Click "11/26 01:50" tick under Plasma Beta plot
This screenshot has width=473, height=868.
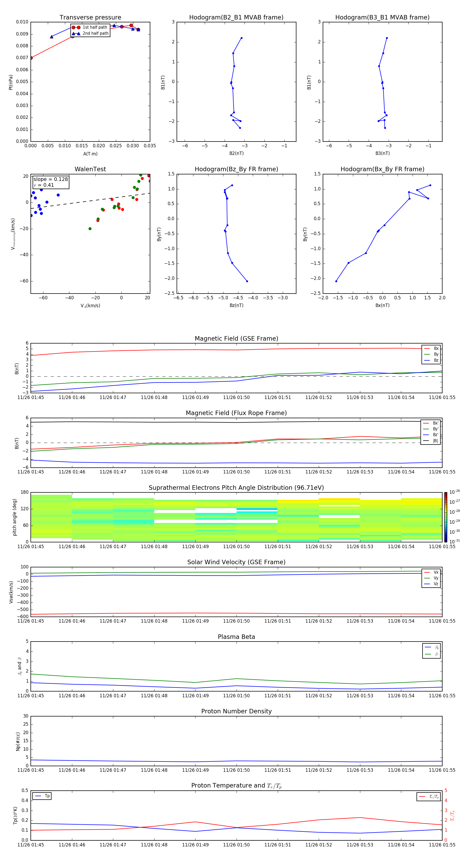(x=236, y=696)
